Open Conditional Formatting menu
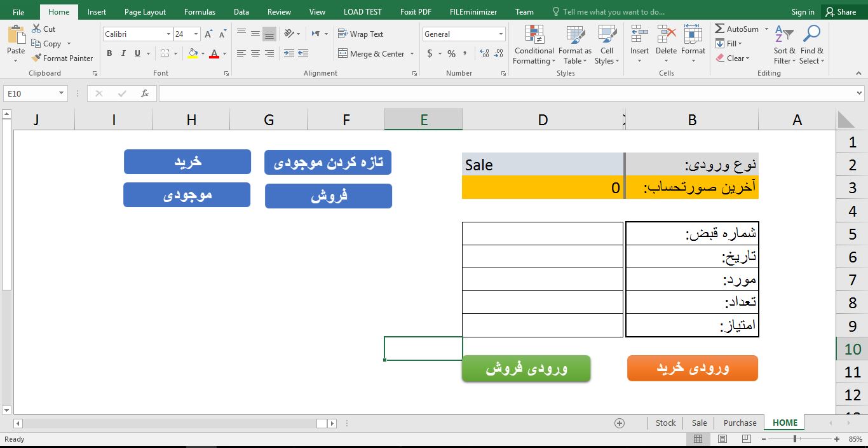This screenshot has width=868, height=448. (534, 45)
